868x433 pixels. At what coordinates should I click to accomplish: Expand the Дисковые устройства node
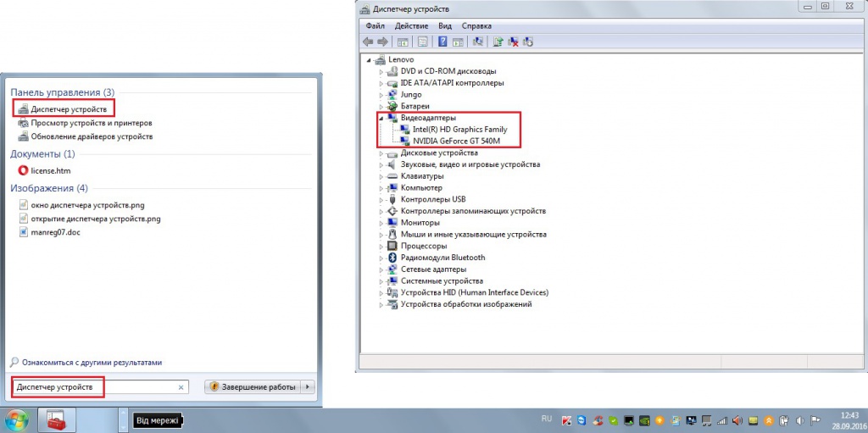tap(381, 153)
